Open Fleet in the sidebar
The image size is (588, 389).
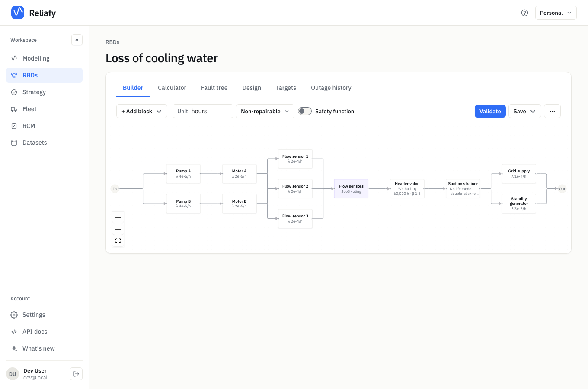(44, 109)
